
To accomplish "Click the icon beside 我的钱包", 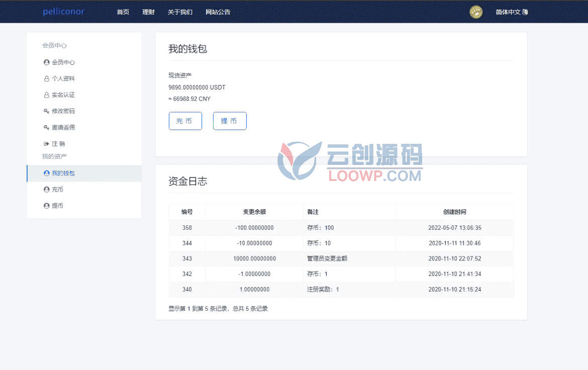I will point(47,173).
